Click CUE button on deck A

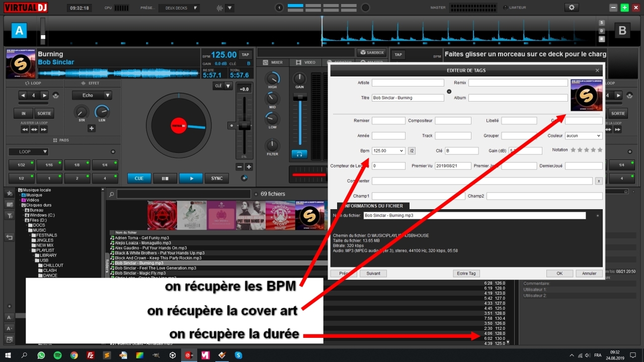click(139, 178)
